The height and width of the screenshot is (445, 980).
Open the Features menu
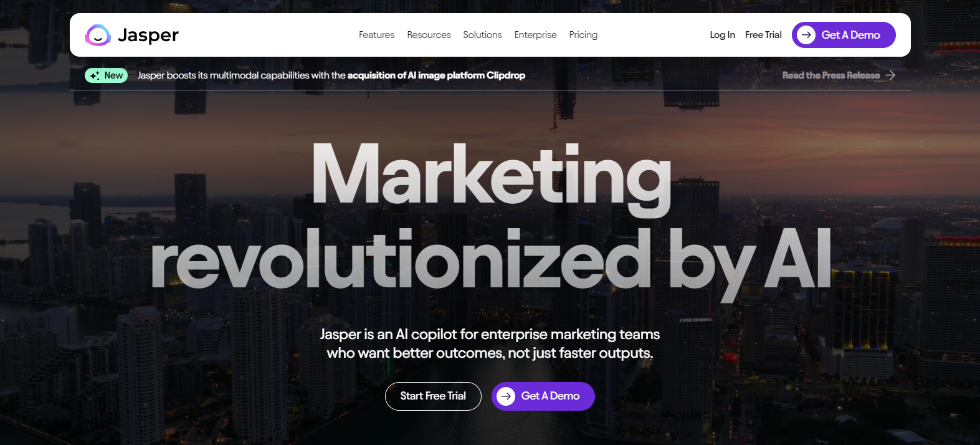point(376,35)
